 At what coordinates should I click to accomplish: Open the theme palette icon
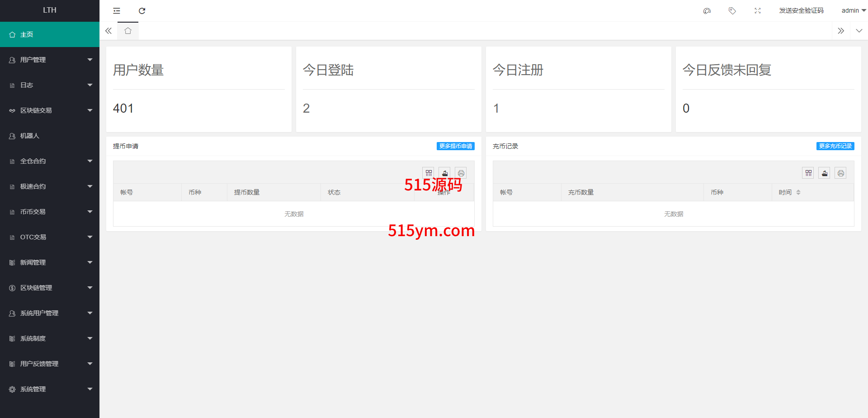click(707, 11)
